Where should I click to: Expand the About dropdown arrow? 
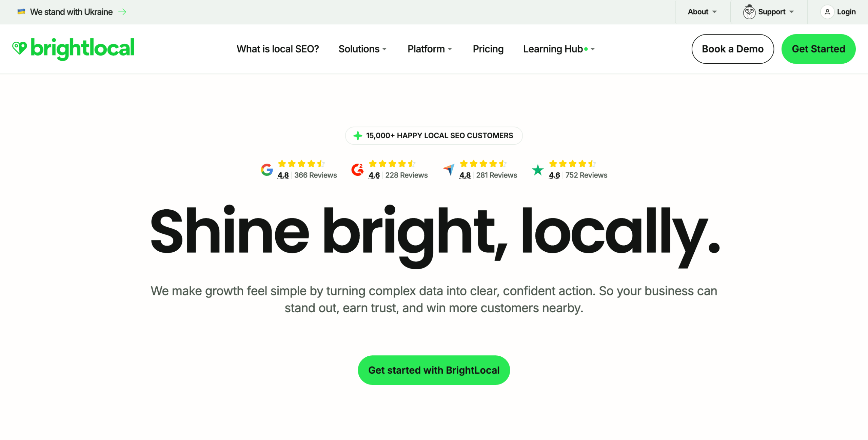point(714,12)
